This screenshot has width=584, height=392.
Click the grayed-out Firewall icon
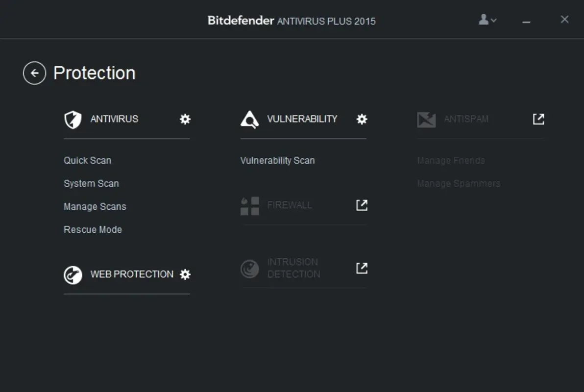(x=250, y=205)
